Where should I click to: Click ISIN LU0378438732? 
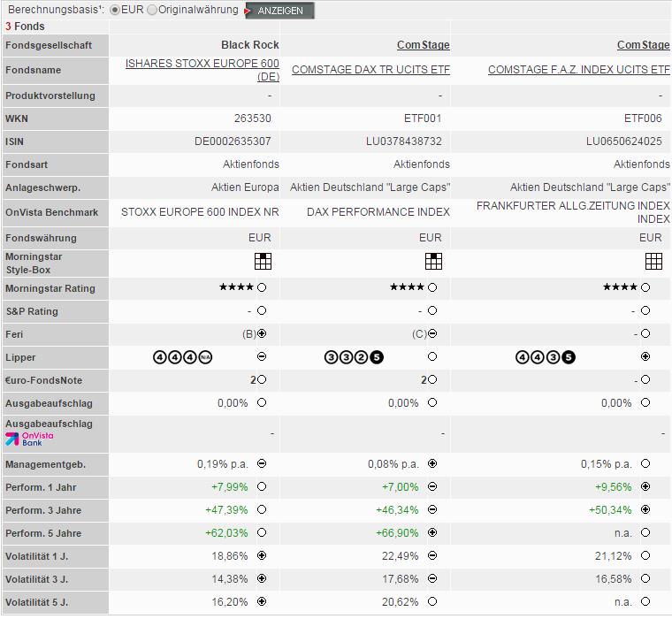click(x=404, y=141)
